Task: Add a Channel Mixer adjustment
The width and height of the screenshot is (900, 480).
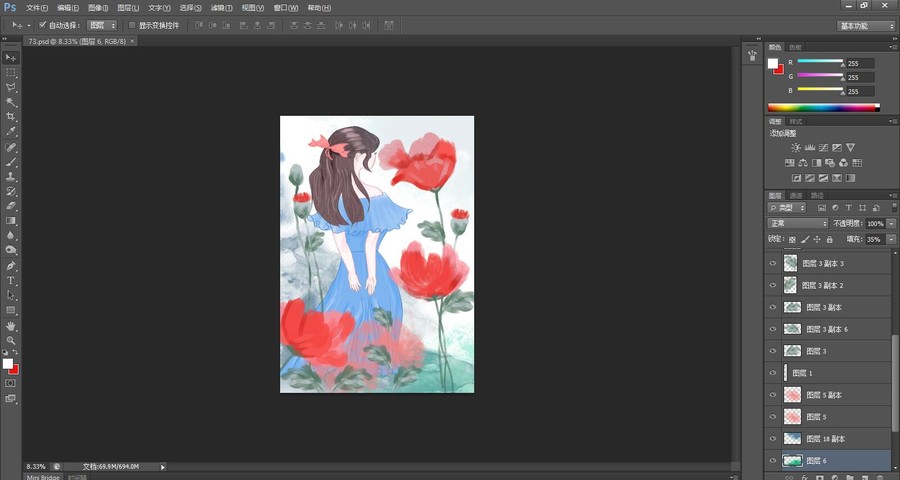Action: [x=843, y=163]
